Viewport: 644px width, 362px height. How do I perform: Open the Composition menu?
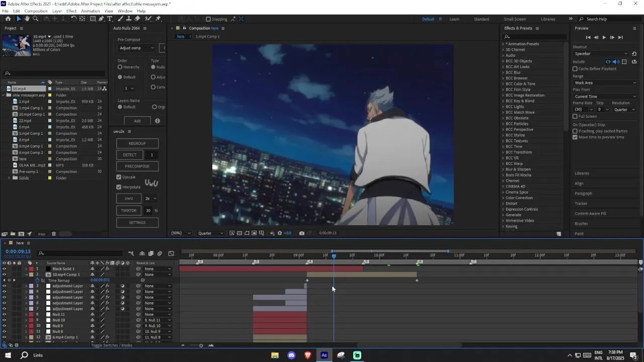click(36, 11)
